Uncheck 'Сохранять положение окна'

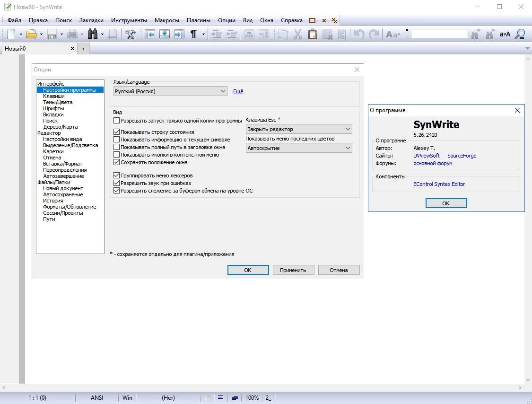(116, 162)
